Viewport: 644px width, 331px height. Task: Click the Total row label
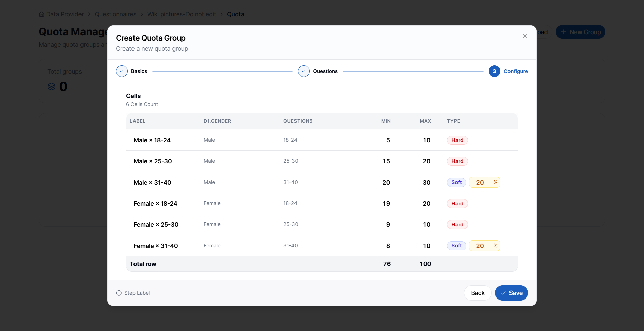click(143, 264)
